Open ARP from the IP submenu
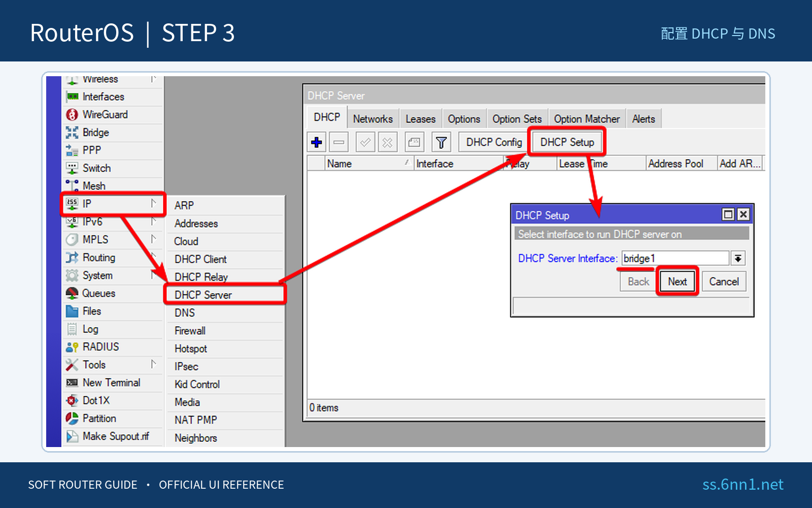 tap(225, 205)
